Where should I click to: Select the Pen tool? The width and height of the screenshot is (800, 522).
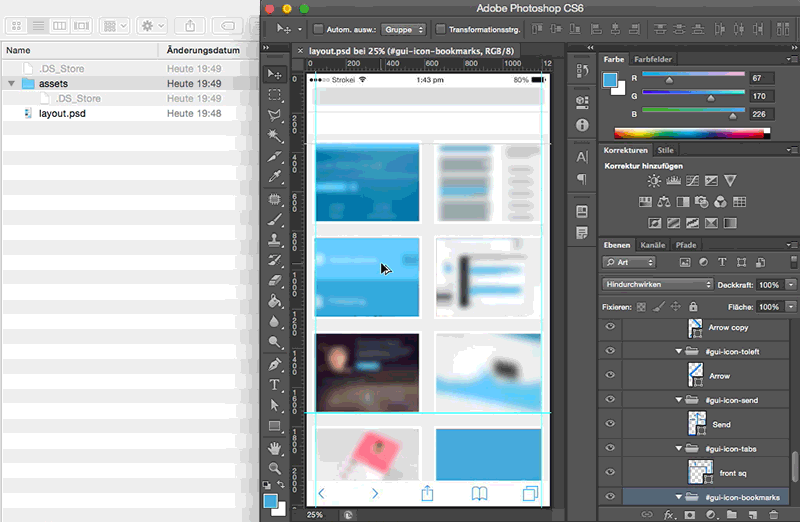(x=274, y=364)
